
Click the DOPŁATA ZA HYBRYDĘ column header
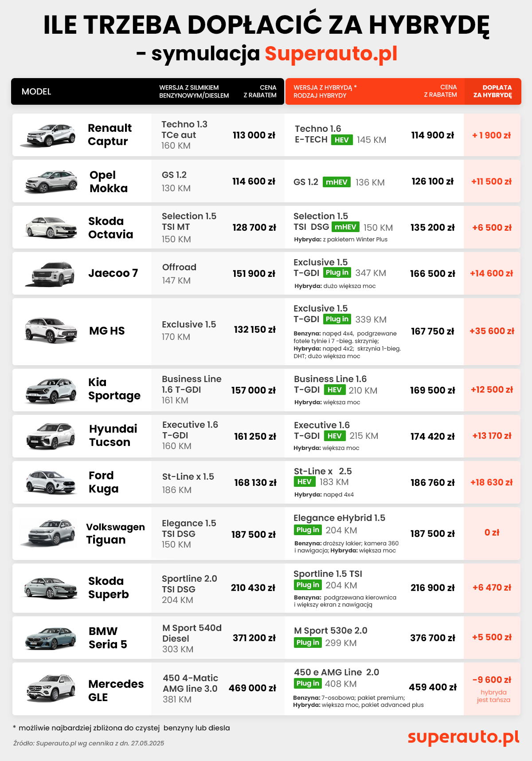click(493, 91)
